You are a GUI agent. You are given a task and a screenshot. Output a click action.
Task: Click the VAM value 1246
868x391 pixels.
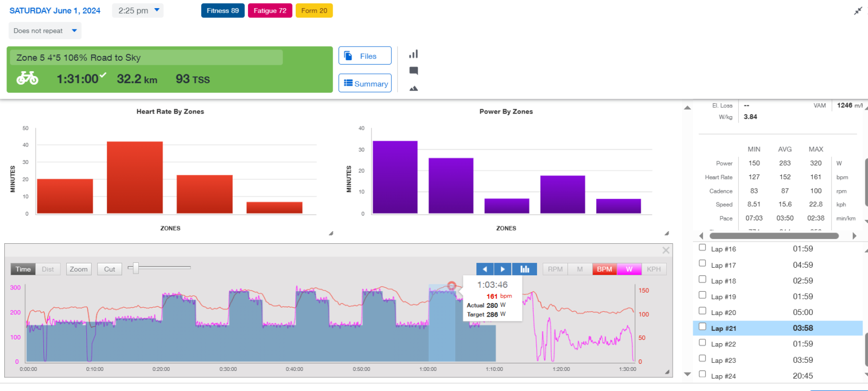(845, 105)
